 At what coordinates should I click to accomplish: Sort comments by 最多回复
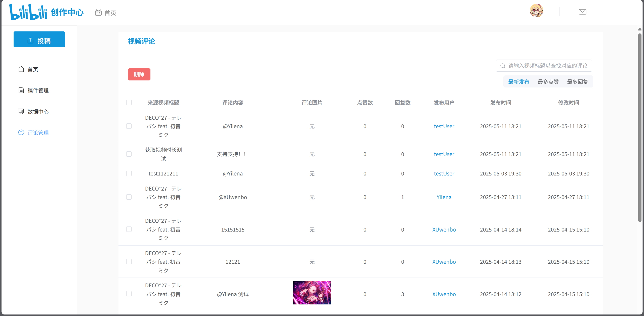577,82
